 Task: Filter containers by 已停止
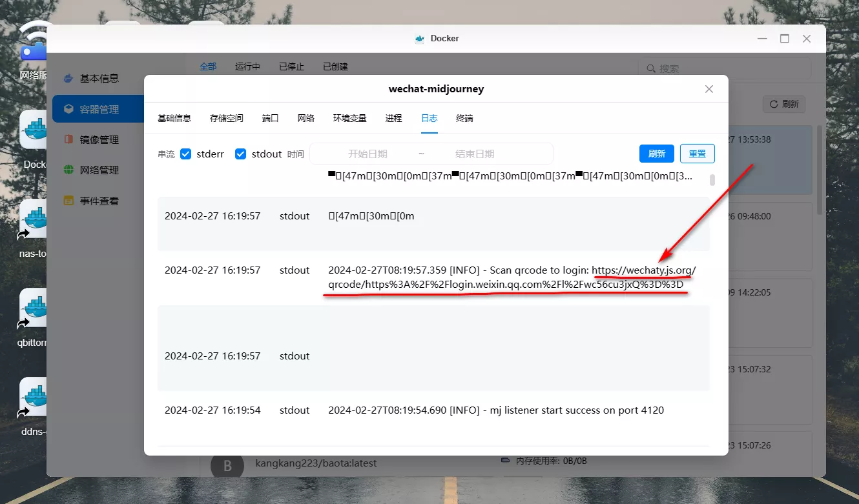pyautogui.click(x=291, y=66)
